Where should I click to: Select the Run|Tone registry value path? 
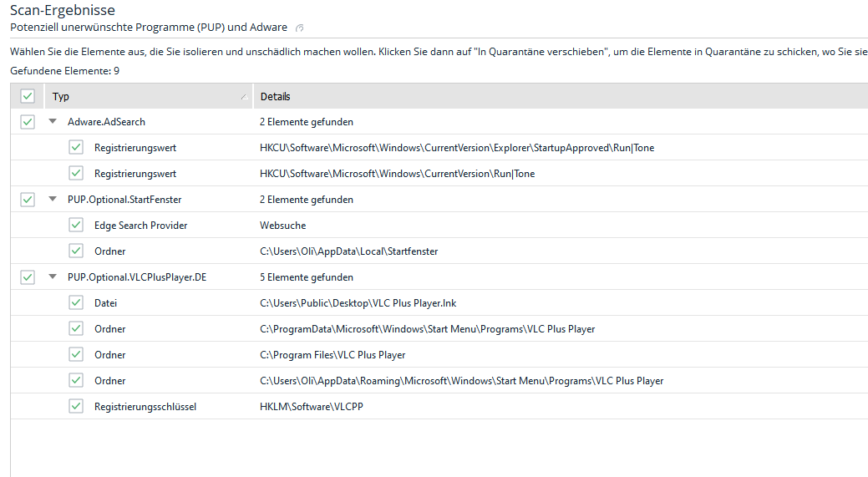pyautogui.click(x=397, y=174)
